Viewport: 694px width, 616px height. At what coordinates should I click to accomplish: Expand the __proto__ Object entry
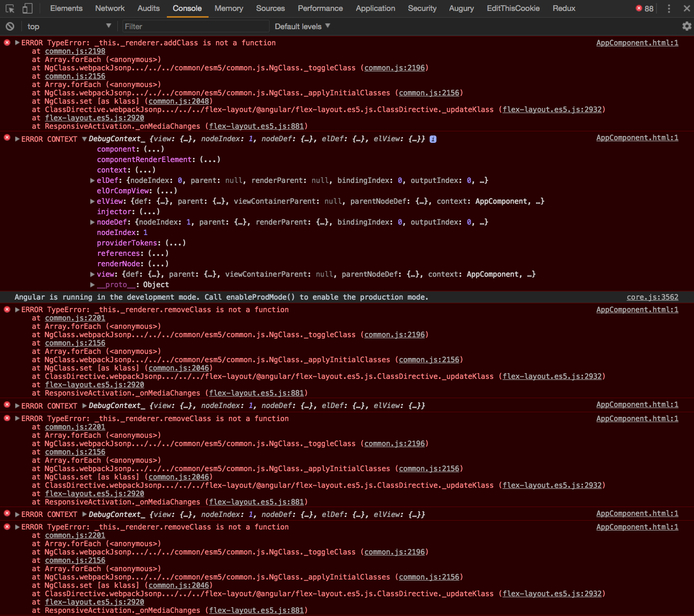[x=92, y=285]
